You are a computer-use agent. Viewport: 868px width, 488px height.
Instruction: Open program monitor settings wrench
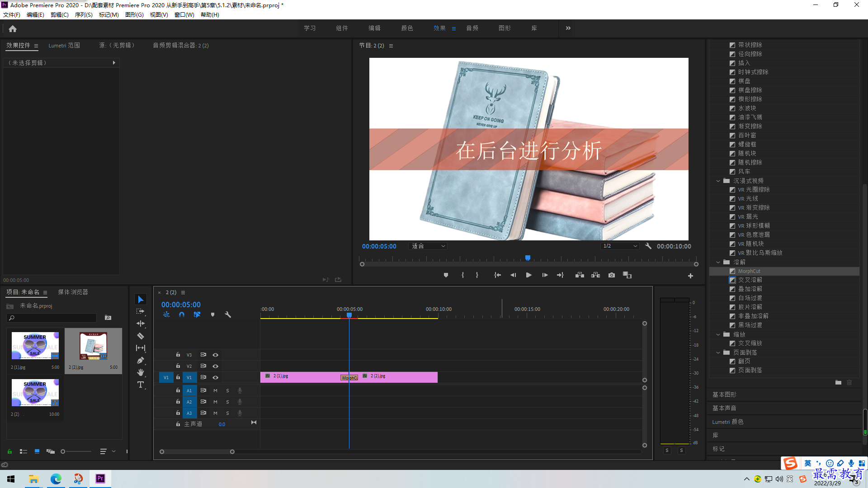pyautogui.click(x=648, y=246)
